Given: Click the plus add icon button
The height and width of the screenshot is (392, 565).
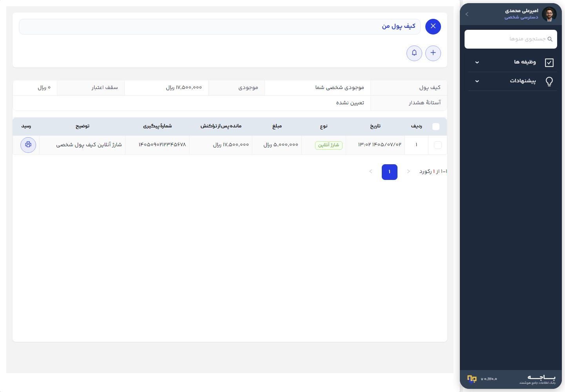Looking at the screenshot, I should pos(433,53).
